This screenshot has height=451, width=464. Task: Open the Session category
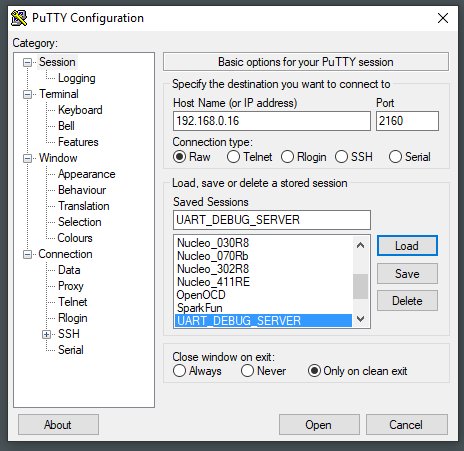pos(57,62)
